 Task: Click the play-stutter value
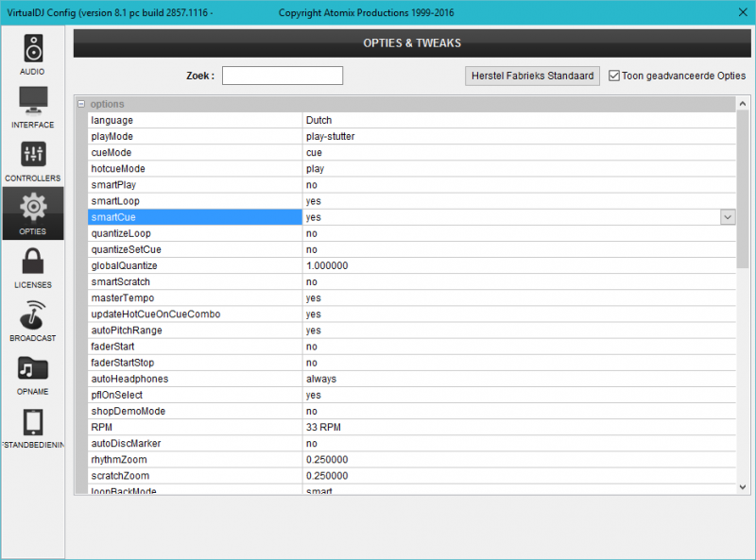coord(330,136)
